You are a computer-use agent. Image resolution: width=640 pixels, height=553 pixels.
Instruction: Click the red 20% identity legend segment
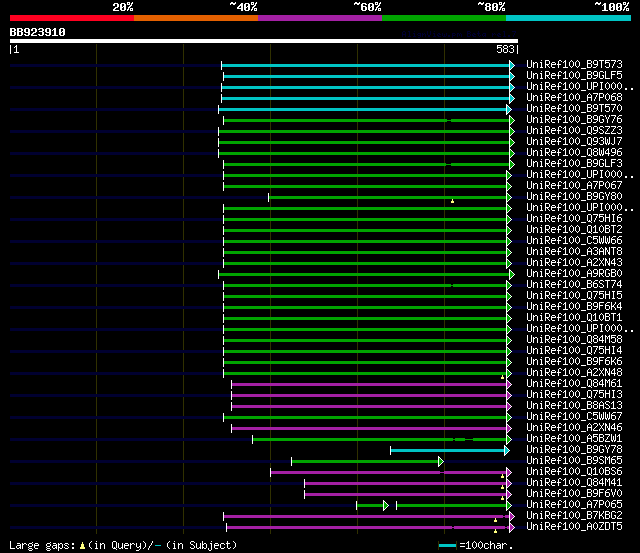pyautogui.click(x=72, y=18)
